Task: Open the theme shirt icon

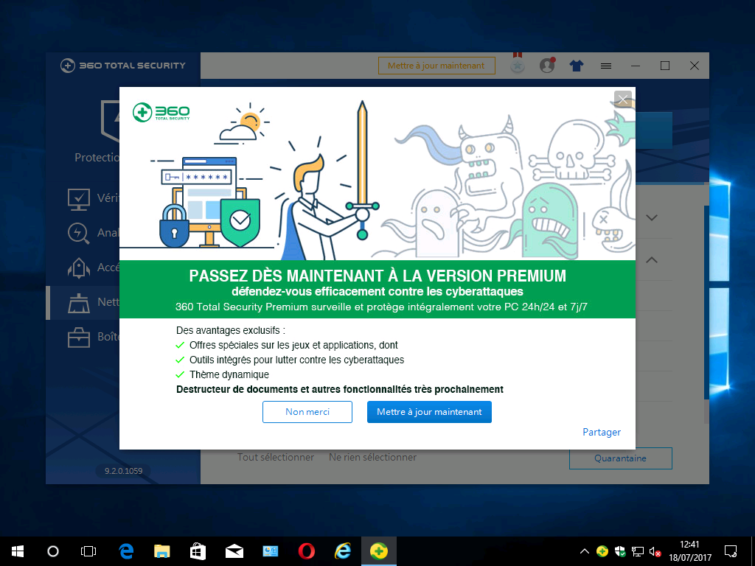Action: (576, 66)
